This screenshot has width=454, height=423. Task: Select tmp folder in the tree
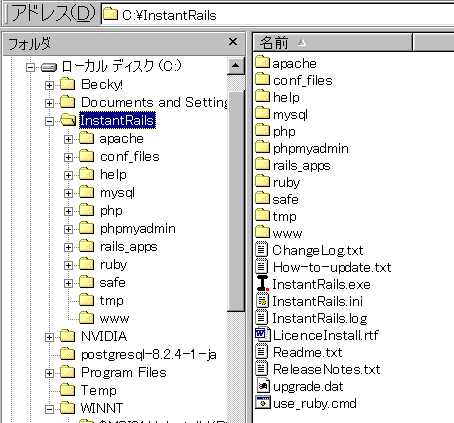tap(112, 301)
